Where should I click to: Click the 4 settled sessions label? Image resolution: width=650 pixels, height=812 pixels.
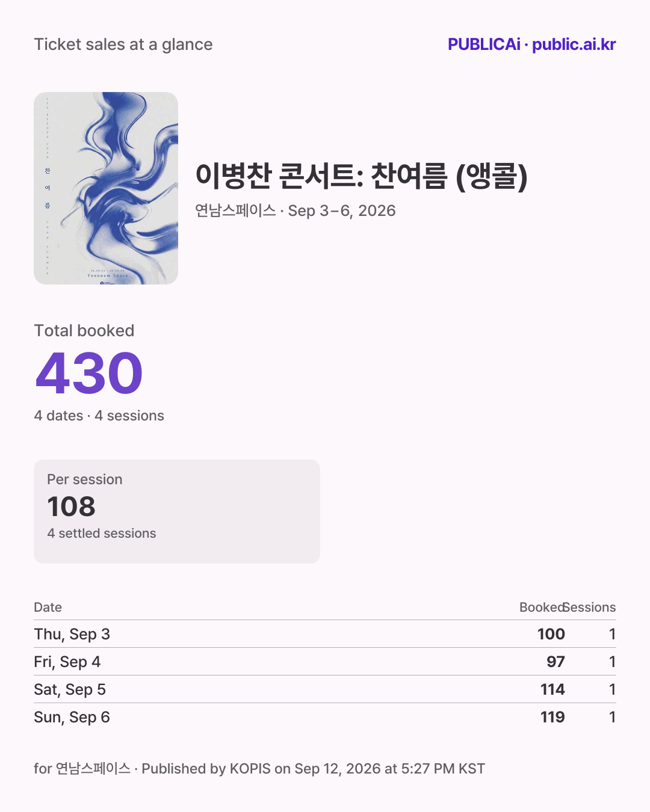[x=102, y=534]
